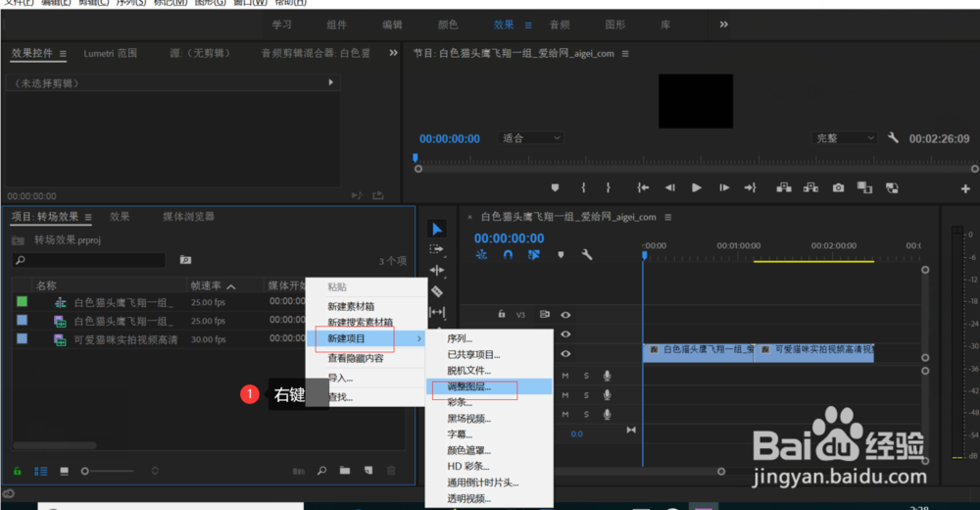The image size is (980, 510).
Task: Open playback resolution dropdown 完整
Action: [845, 138]
